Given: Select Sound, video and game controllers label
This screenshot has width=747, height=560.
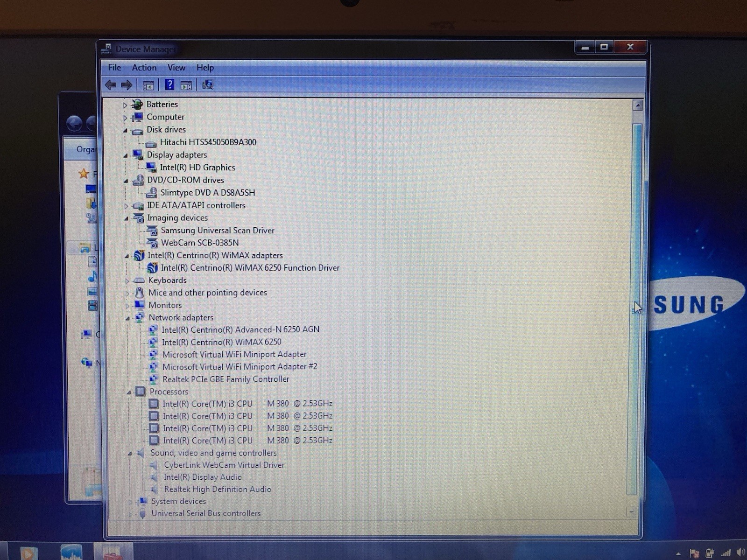Looking at the screenshot, I should (x=213, y=453).
